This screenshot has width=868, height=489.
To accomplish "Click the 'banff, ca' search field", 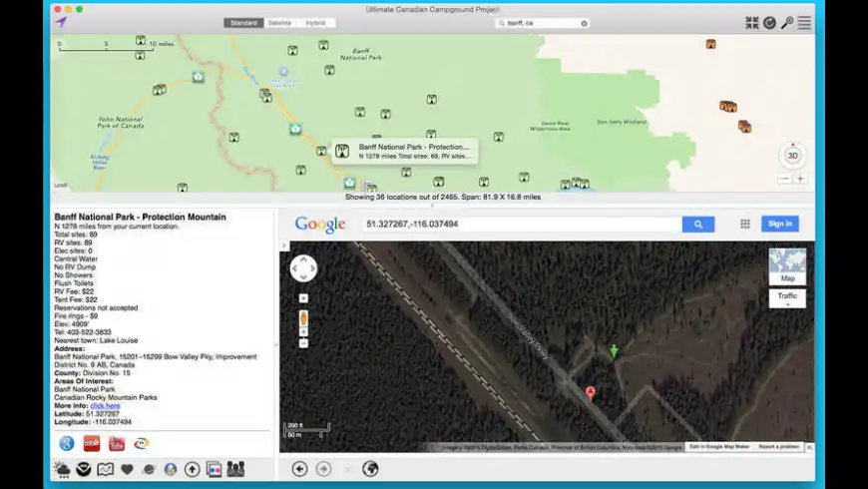I will pos(543,23).
